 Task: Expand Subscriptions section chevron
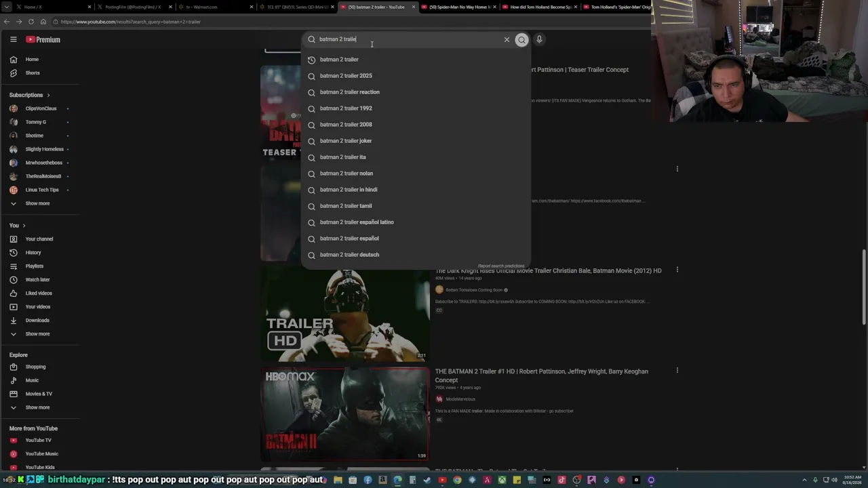pyautogui.click(x=48, y=95)
